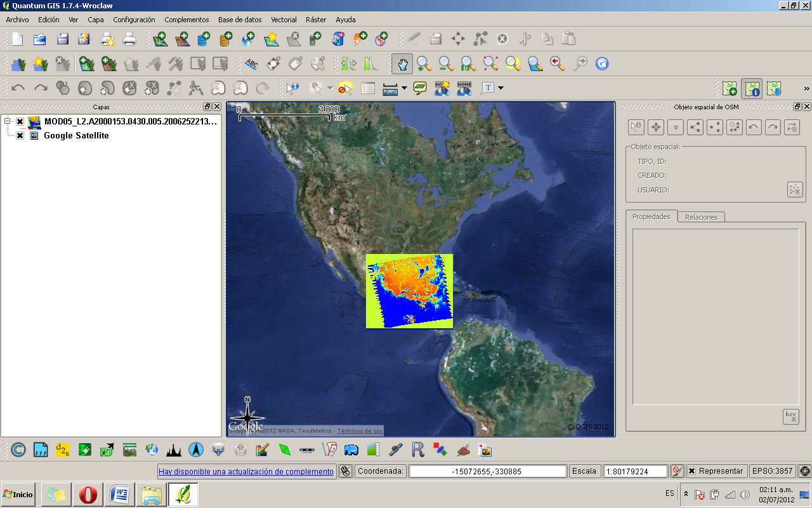
Task: Add a vector layer
Action: 160,39
